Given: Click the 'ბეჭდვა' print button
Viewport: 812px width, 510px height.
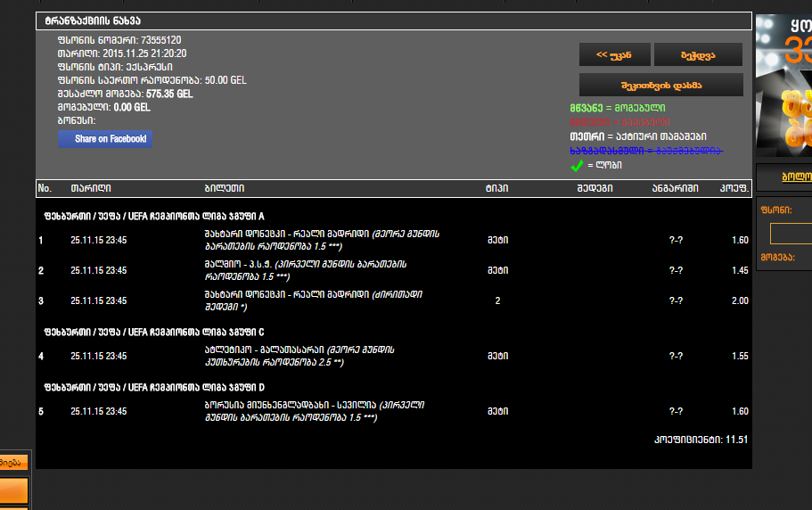Looking at the screenshot, I should [x=698, y=54].
